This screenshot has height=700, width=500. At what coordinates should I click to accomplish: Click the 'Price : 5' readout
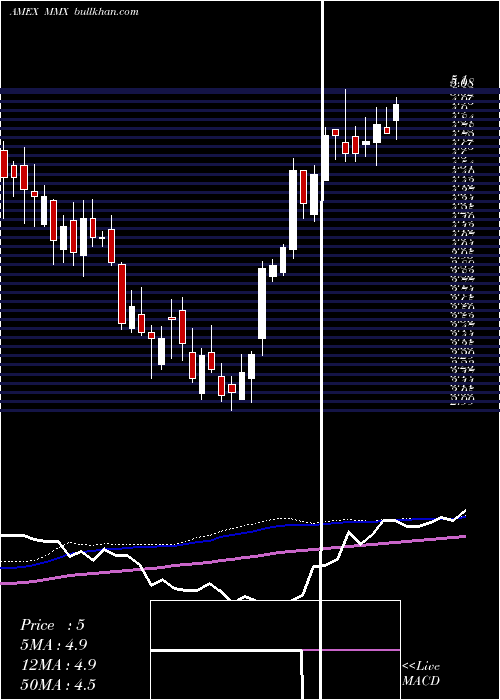pyautogui.click(x=52, y=625)
